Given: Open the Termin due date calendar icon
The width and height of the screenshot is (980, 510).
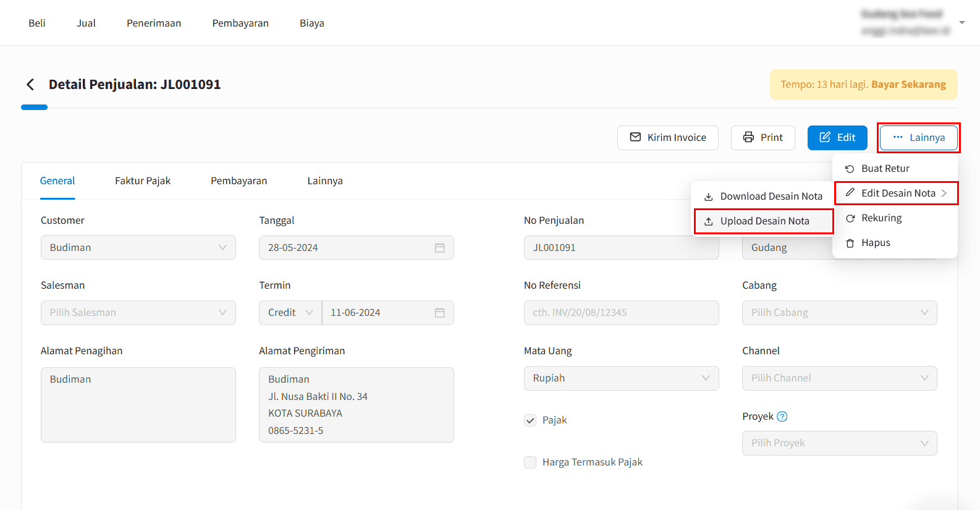Looking at the screenshot, I should pyautogui.click(x=439, y=313).
